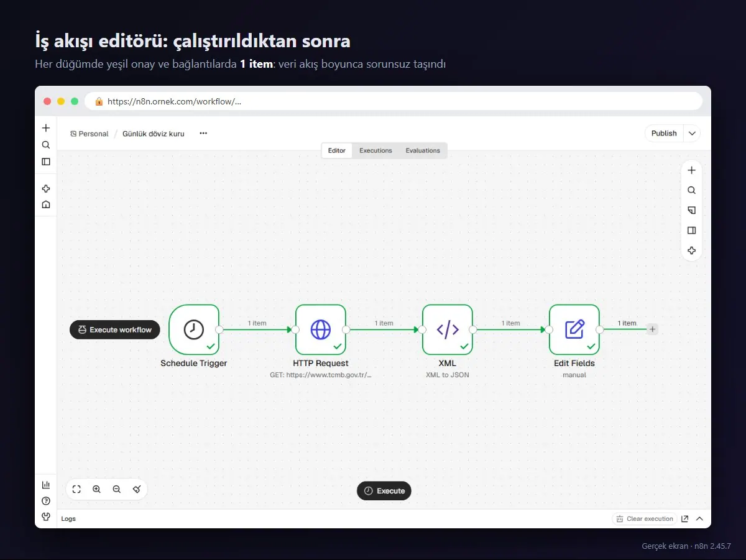Expand the Publish dropdown arrow

(692, 133)
